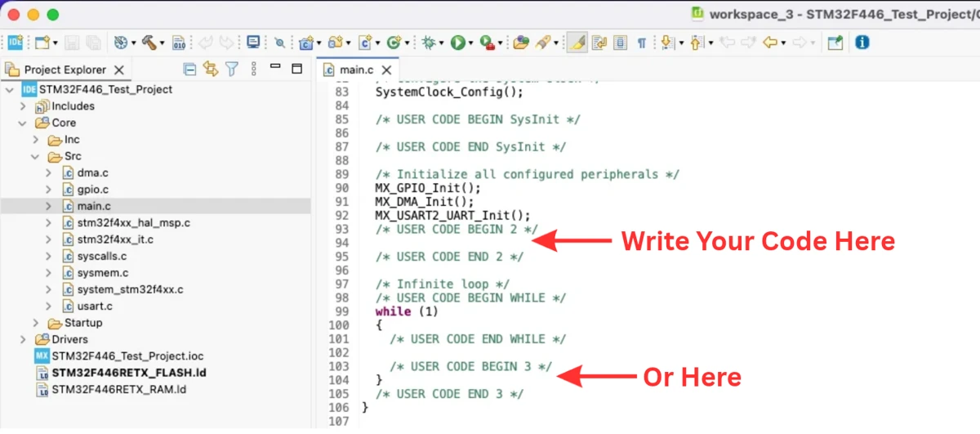This screenshot has width=980, height=434.
Task: Click the 010 binary icon in the toolbar
Action: point(179,43)
